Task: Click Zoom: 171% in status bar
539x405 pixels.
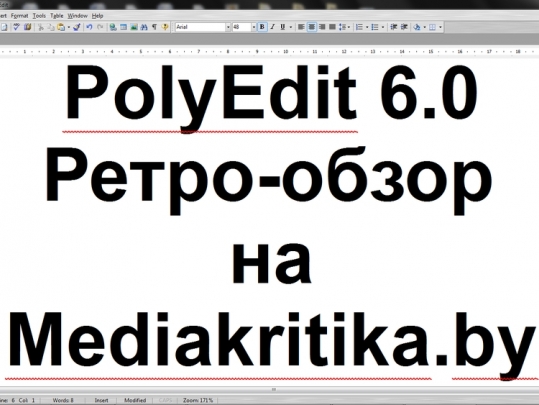Action: [198, 400]
